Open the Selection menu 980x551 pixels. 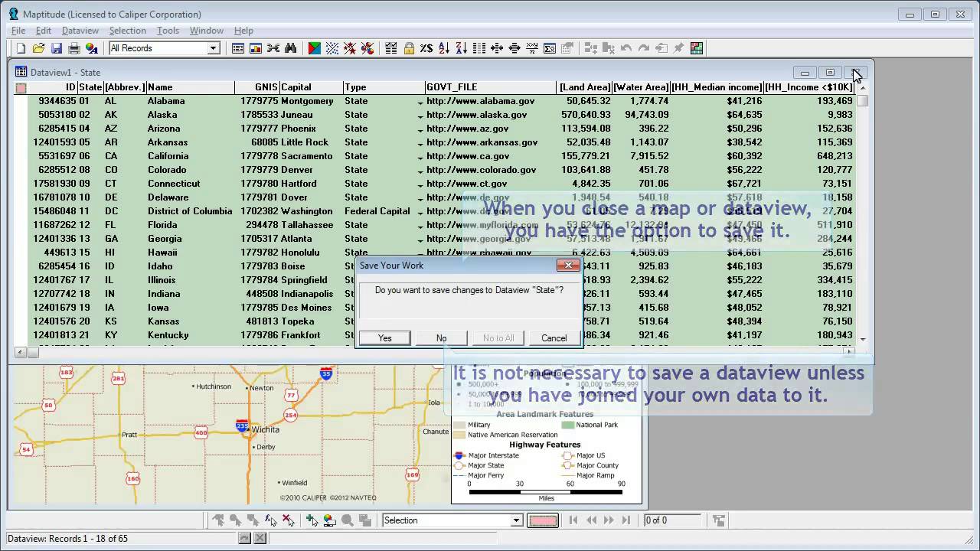coord(128,31)
